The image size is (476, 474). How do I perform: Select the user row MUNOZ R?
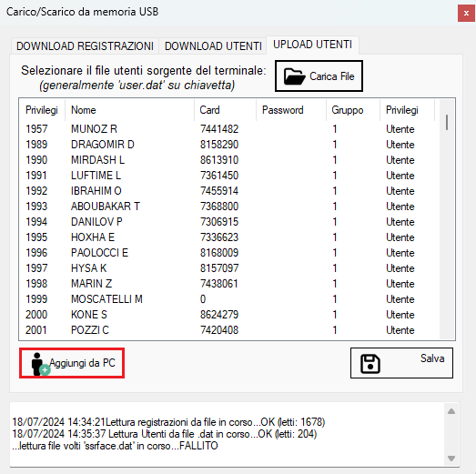pos(229,129)
